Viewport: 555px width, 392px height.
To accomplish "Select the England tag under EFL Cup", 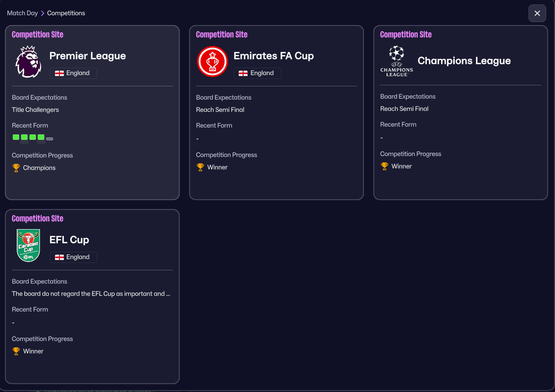I will 73,257.
